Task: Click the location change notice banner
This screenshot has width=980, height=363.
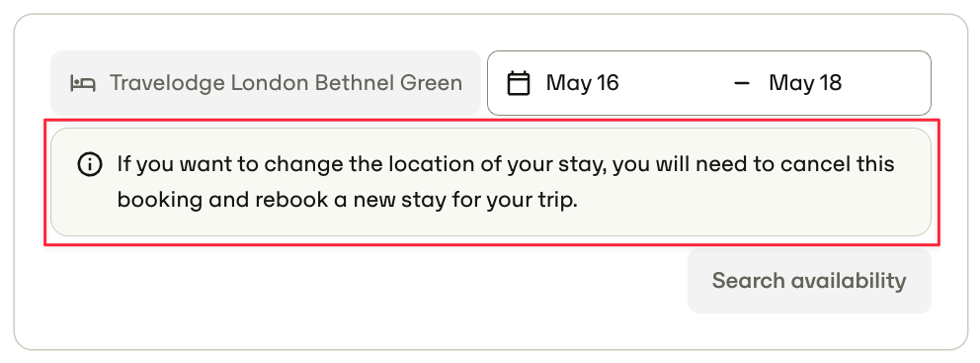Action: (491, 182)
